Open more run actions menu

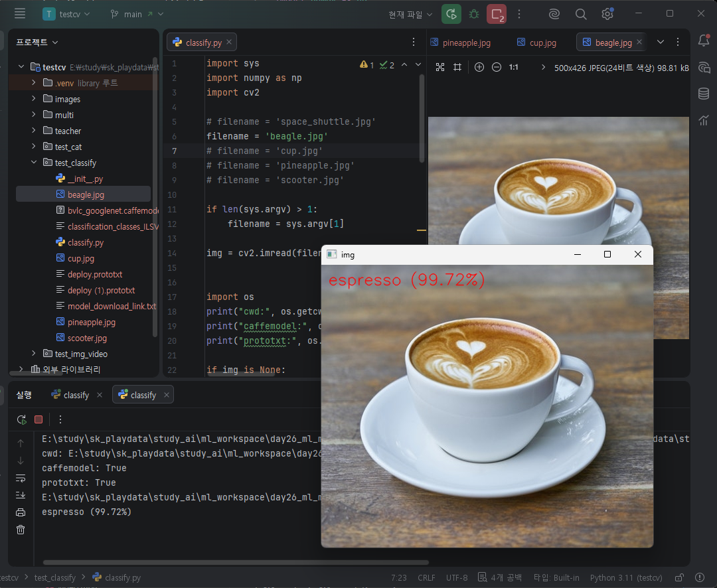519,14
